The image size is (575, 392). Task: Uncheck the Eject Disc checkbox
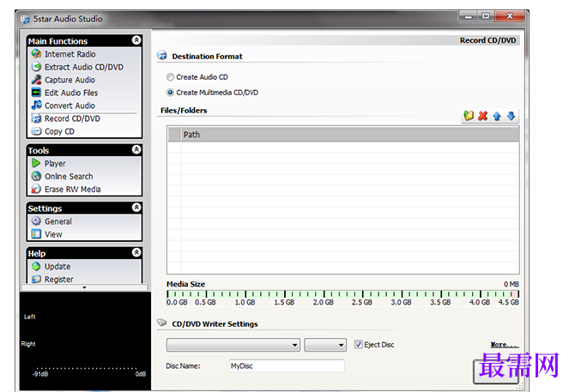point(358,344)
